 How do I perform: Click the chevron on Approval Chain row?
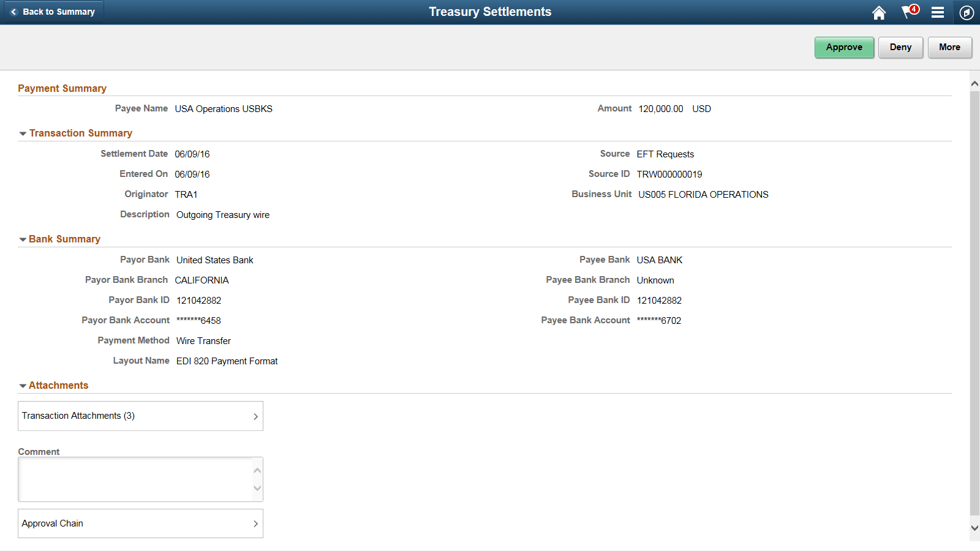(x=256, y=523)
